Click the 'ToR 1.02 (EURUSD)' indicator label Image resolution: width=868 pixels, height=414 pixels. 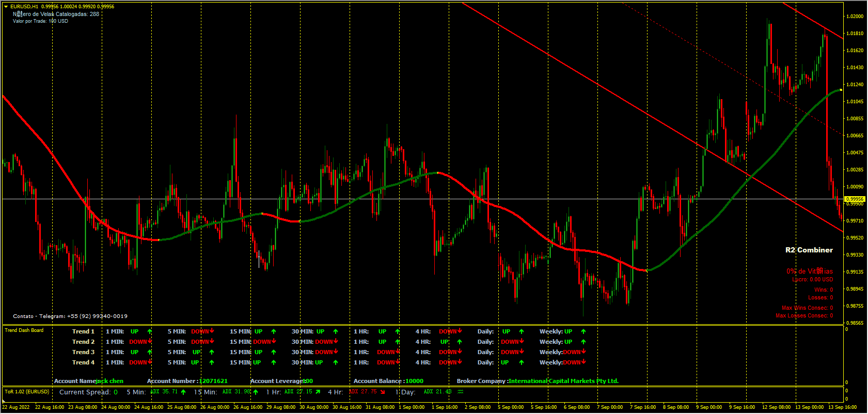[27, 392]
